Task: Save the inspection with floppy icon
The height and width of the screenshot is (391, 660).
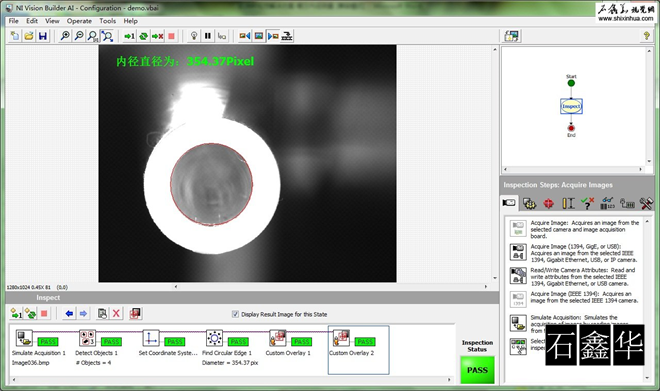Action: tap(43, 36)
